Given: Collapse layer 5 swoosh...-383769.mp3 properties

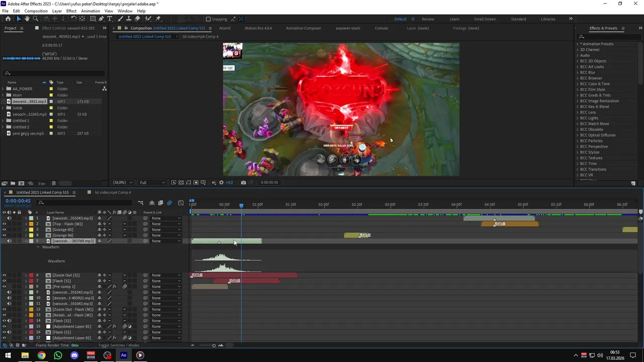Looking at the screenshot, I should click(x=26, y=241).
